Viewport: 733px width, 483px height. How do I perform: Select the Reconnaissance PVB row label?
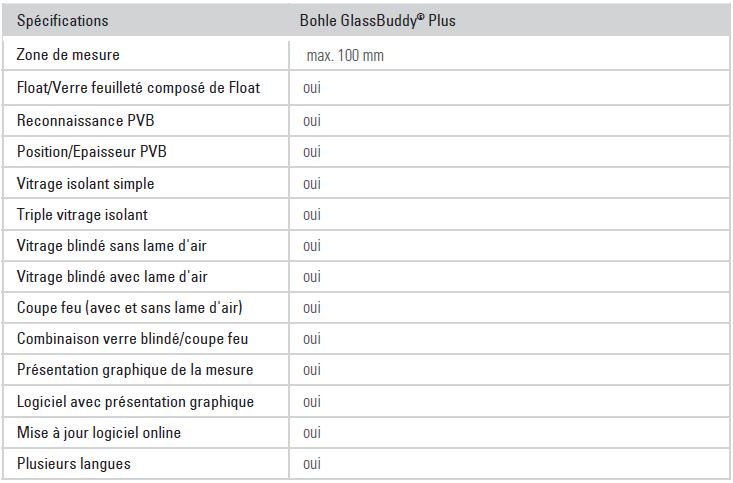pos(86,121)
